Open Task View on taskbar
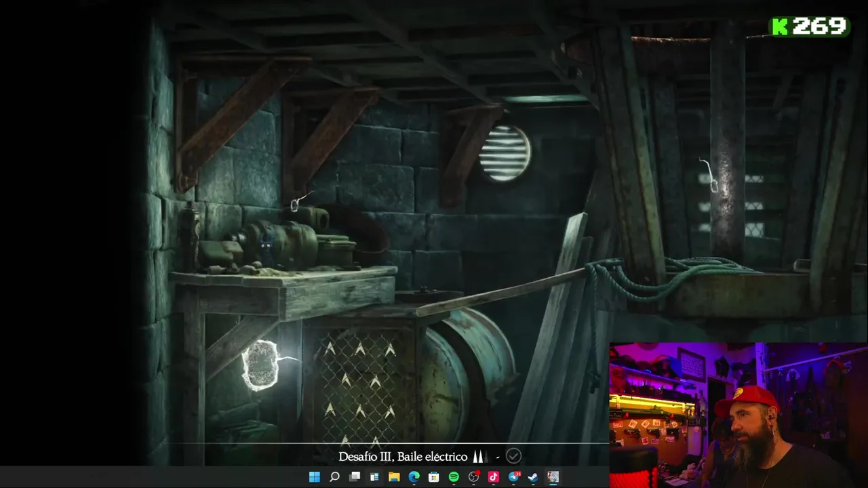This screenshot has width=868, height=488. click(354, 477)
